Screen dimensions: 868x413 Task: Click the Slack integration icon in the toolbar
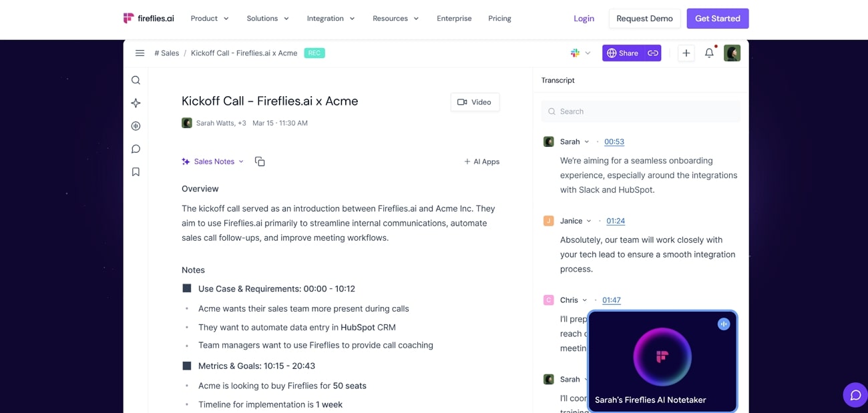[574, 53]
